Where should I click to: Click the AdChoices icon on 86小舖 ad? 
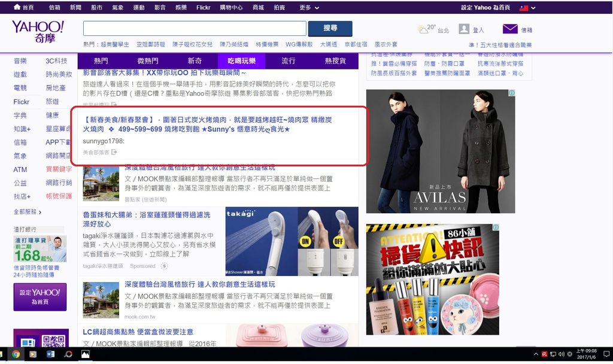click(x=496, y=227)
